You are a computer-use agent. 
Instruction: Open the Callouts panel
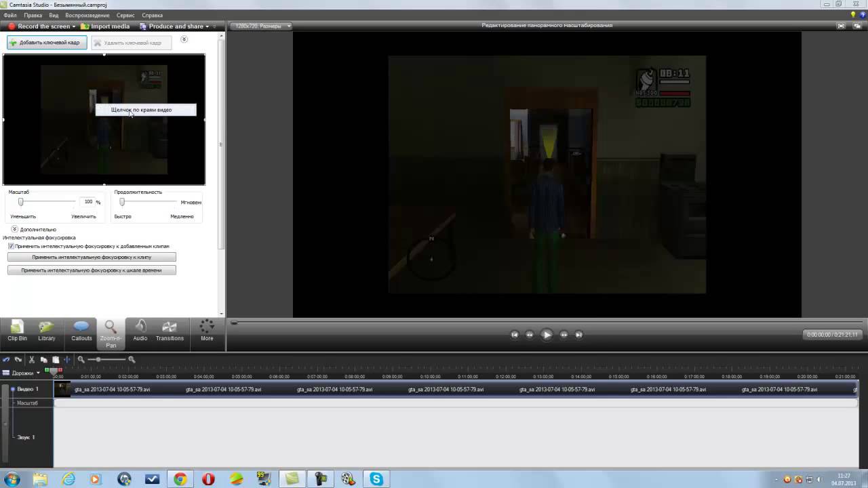click(x=81, y=331)
